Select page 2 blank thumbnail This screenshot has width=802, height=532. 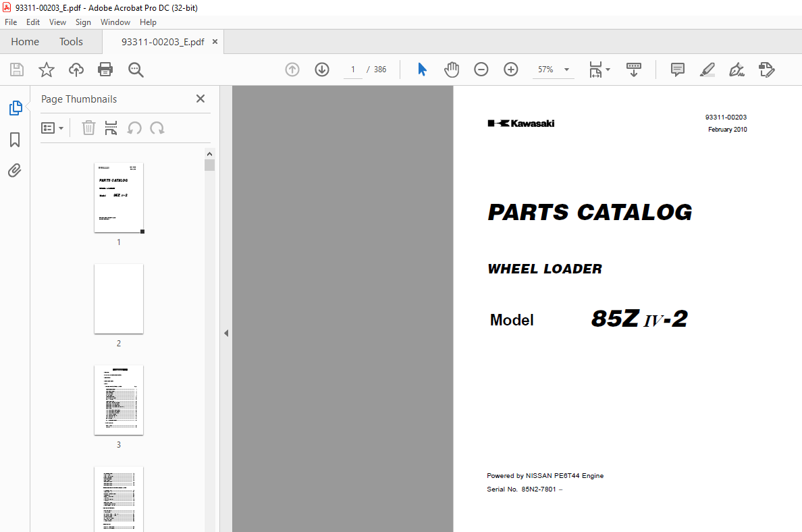point(119,298)
